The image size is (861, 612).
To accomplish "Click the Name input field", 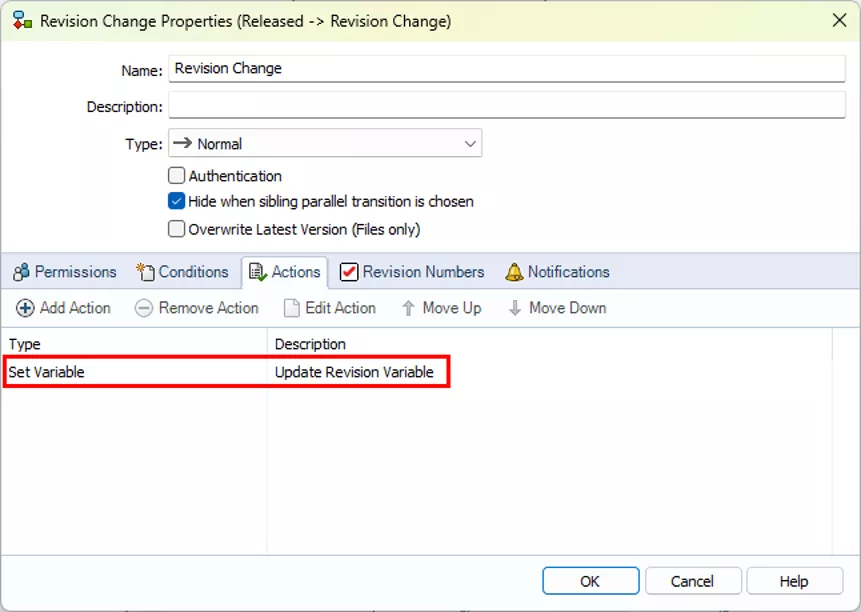I will 506,69.
